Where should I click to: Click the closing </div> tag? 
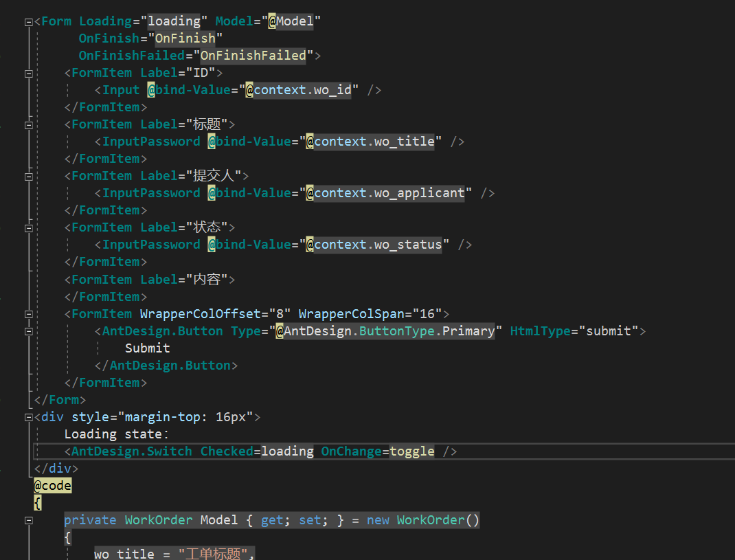(56, 469)
